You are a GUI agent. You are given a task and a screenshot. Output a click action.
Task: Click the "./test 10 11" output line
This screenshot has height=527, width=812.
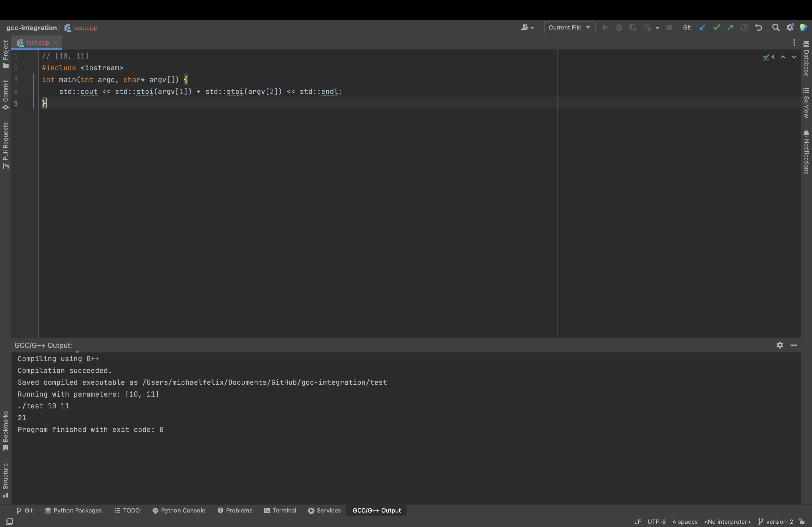[43, 406]
